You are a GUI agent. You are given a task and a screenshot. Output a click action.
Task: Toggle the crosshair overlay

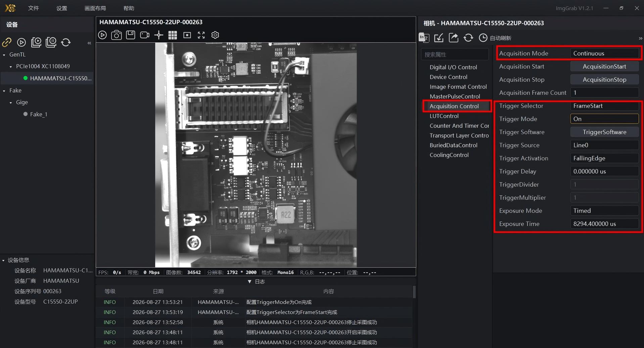tap(159, 35)
